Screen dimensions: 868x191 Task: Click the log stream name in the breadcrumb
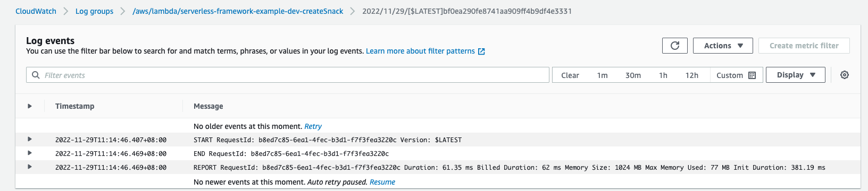[x=467, y=11]
